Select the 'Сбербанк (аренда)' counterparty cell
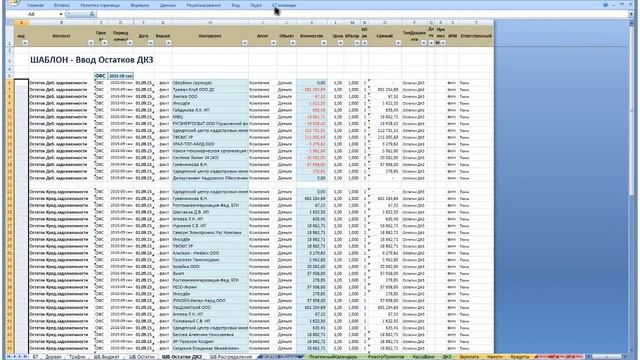Screen dimensions: 640x360 coord(210,83)
